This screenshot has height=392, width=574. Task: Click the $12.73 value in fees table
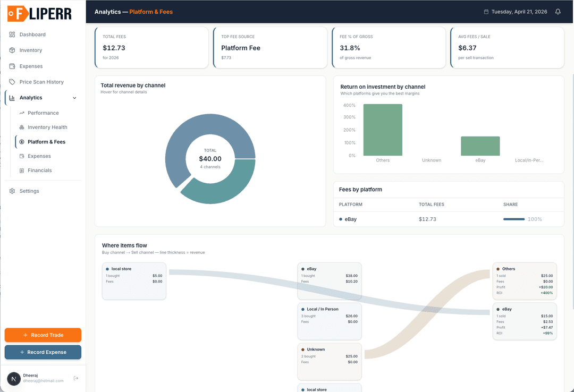pyautogui.click(x=427, y=219)
